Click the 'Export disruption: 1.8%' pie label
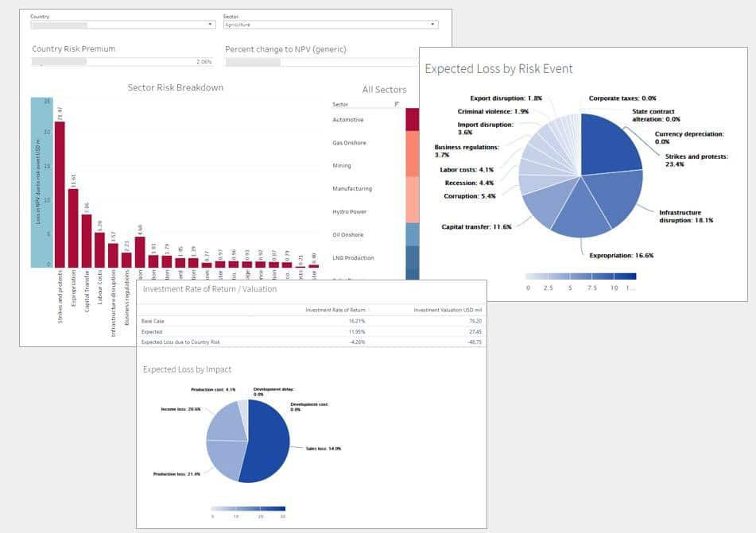The image size is (756, 533). click(506, 98)
